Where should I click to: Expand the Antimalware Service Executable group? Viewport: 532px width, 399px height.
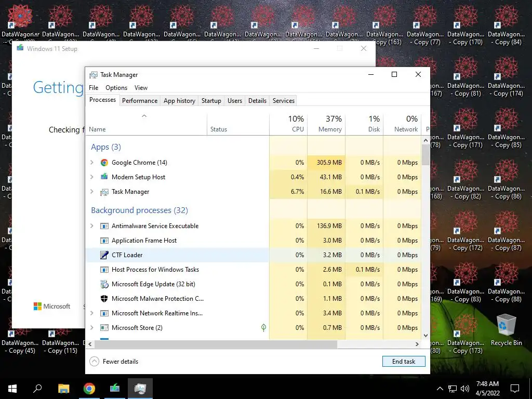pyautogui.click(x=91, y=226)
